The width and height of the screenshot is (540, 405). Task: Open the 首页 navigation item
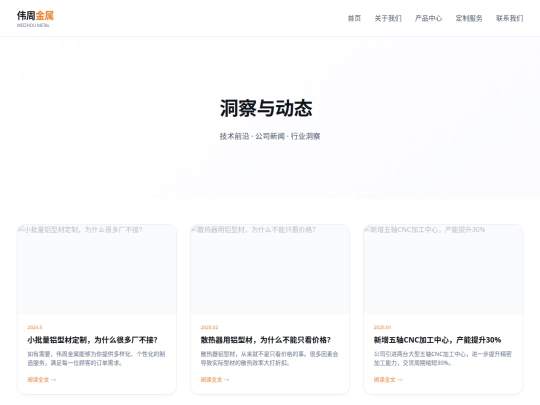(354, 18)
